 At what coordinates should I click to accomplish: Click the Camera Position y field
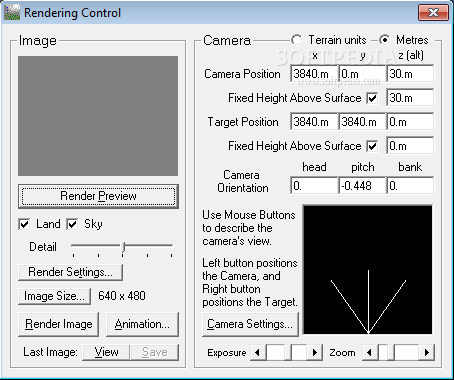click(362, 74)
